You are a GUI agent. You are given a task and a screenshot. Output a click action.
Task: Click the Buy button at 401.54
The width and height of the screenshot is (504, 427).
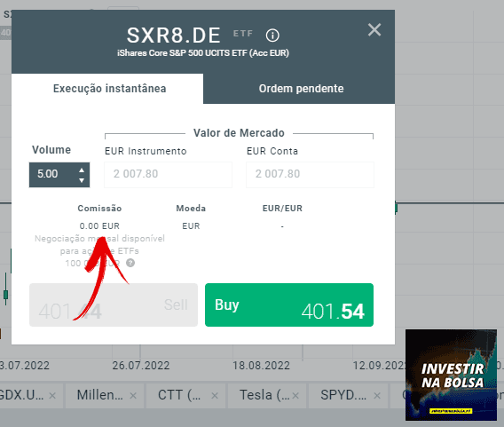click(289, 304)
